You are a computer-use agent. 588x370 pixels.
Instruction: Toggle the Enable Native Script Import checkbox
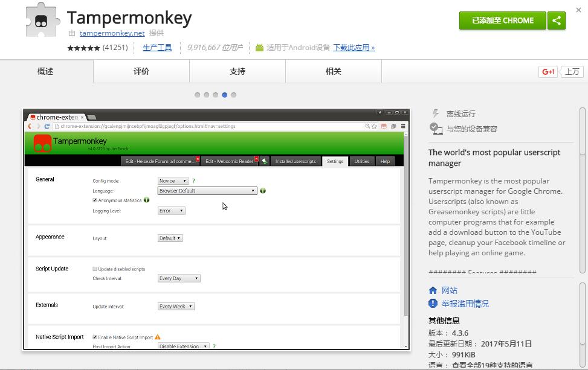95,337
